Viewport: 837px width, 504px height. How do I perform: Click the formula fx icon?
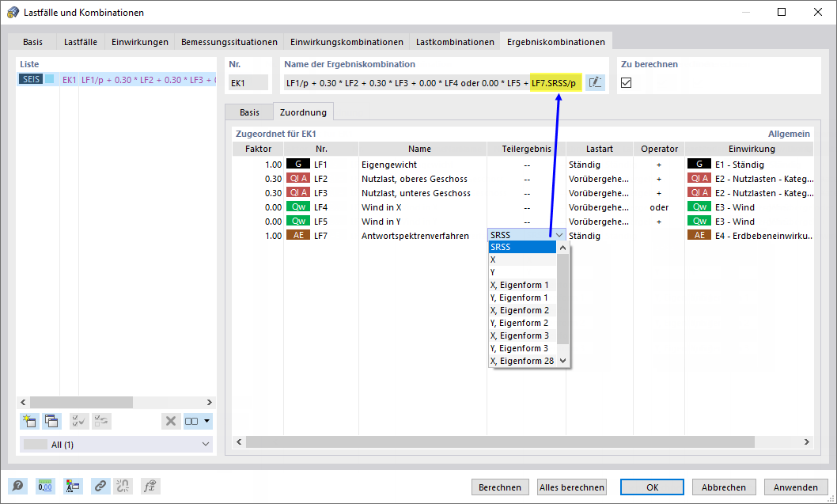(x=150, y=487)
